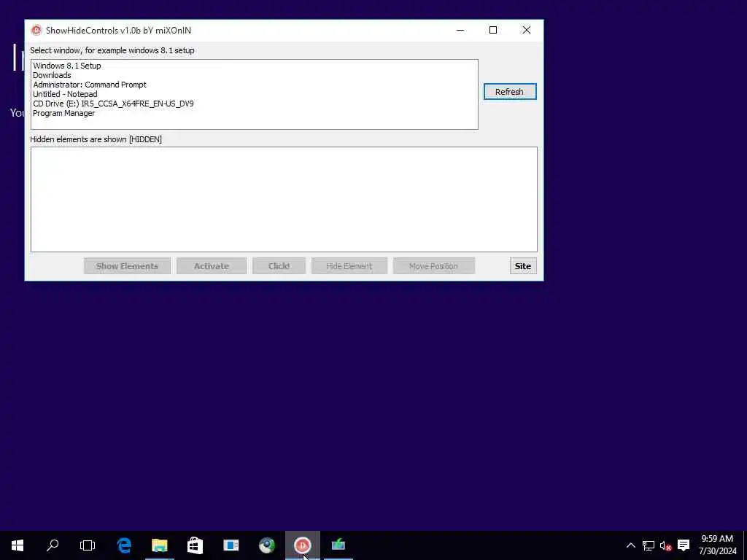Show hidden system tray icons
Screen dimensions: 747x560
click(x=630, y=545)
